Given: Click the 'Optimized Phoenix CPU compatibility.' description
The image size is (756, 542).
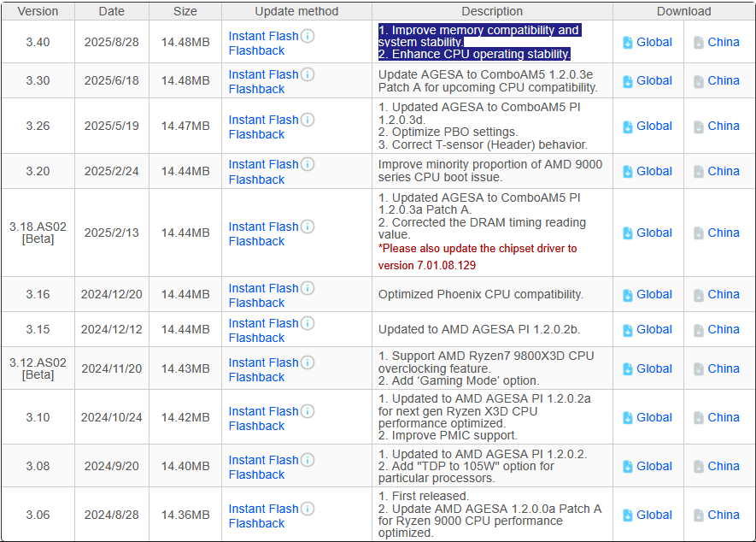Looking at the screenshot, I should click(481, 294).
